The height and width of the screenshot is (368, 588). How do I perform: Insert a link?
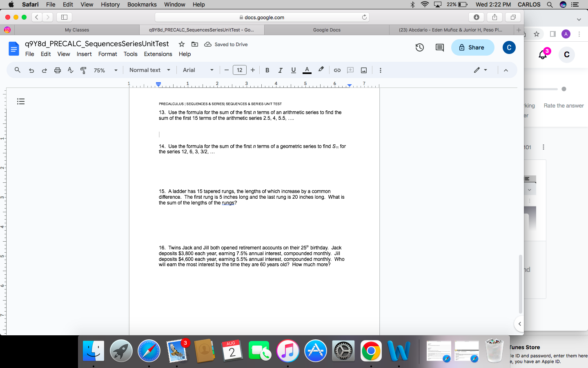(337, 70)
